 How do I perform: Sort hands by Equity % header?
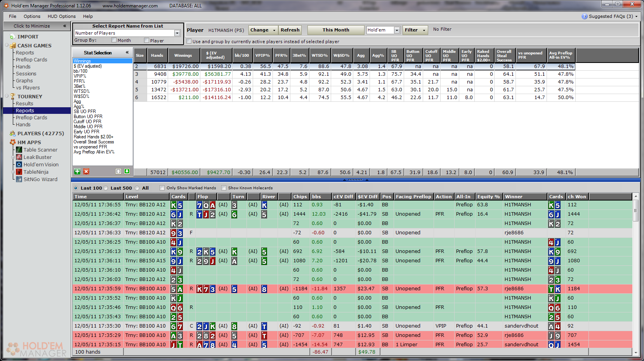[489, 197]
